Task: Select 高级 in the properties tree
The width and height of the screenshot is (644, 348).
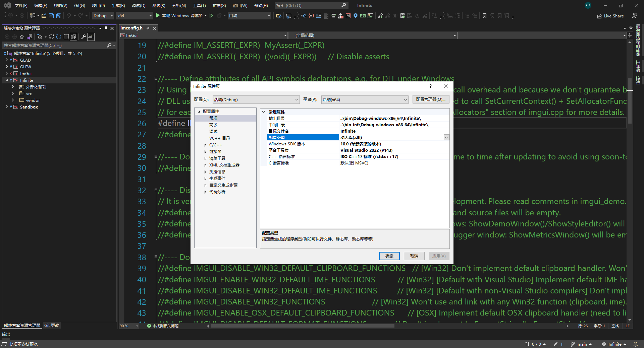Action: [213, 125]
